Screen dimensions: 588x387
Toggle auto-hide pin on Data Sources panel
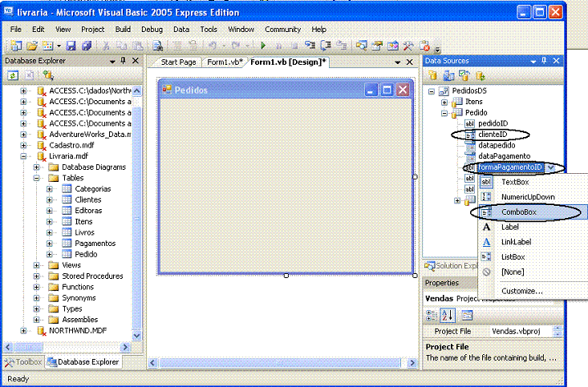[x=544, y=61]
